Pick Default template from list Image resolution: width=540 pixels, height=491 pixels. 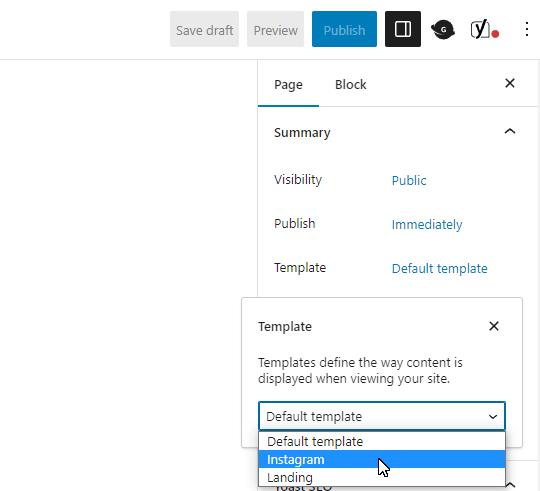click(382, 441)
